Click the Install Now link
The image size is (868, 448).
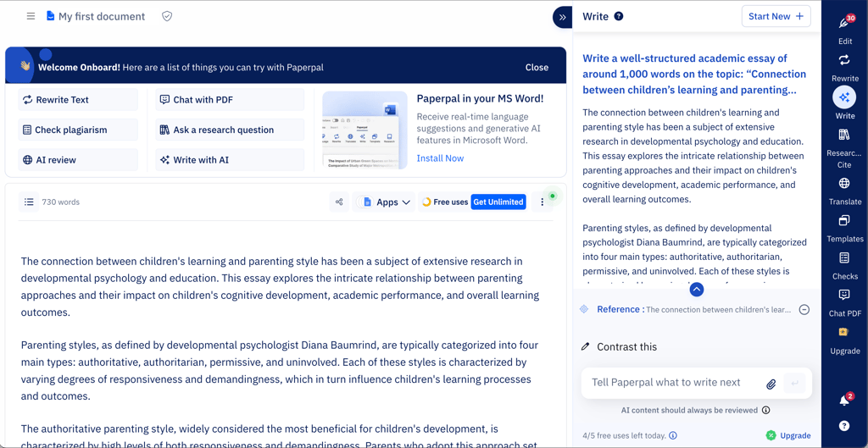pos(440,158)
